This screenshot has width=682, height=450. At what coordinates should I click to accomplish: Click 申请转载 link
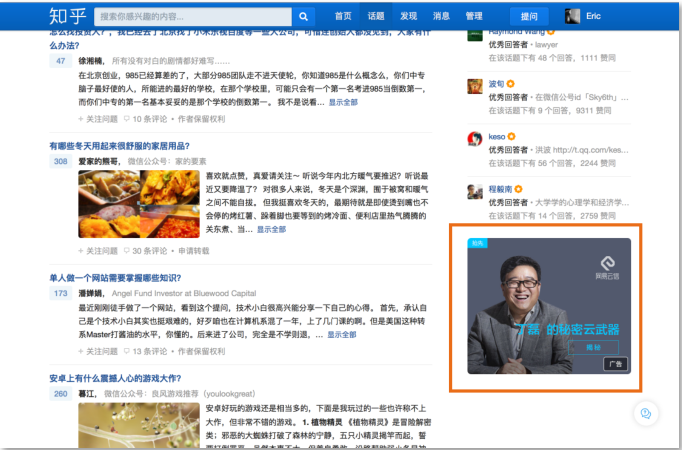[194, 251]
